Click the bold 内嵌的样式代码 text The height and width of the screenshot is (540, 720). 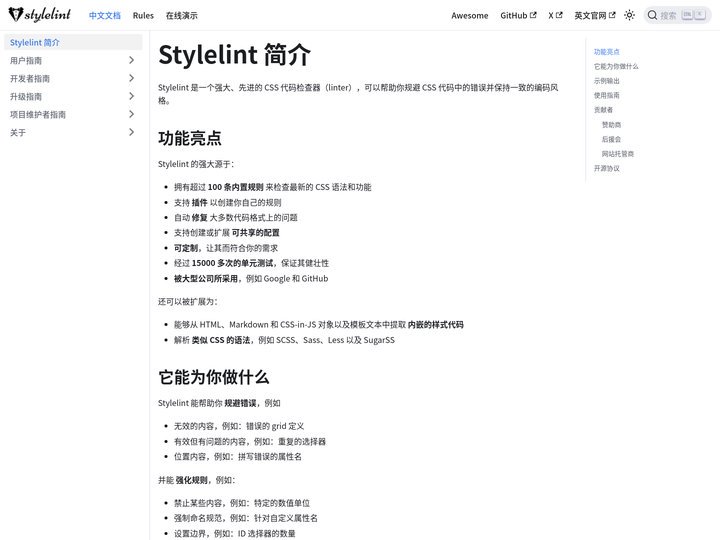436,324
